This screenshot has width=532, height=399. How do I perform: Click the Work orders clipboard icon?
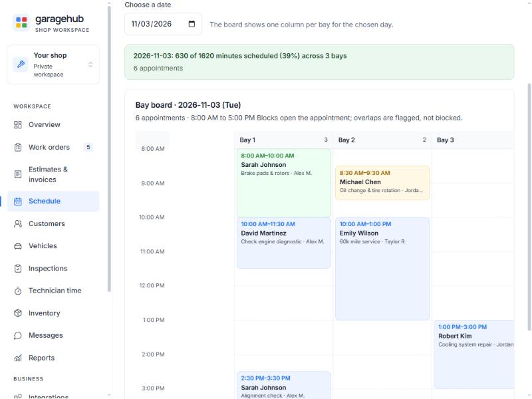tap(18, 147)
